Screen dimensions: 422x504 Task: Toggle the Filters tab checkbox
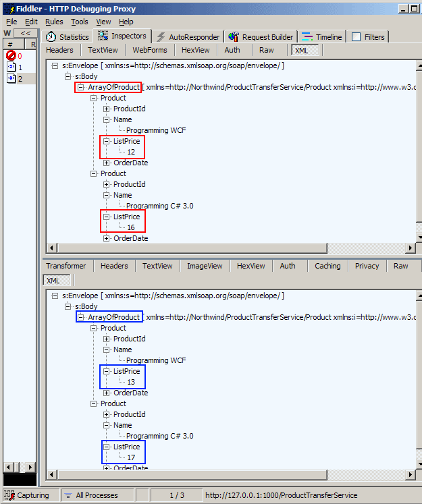coord(357,37)
